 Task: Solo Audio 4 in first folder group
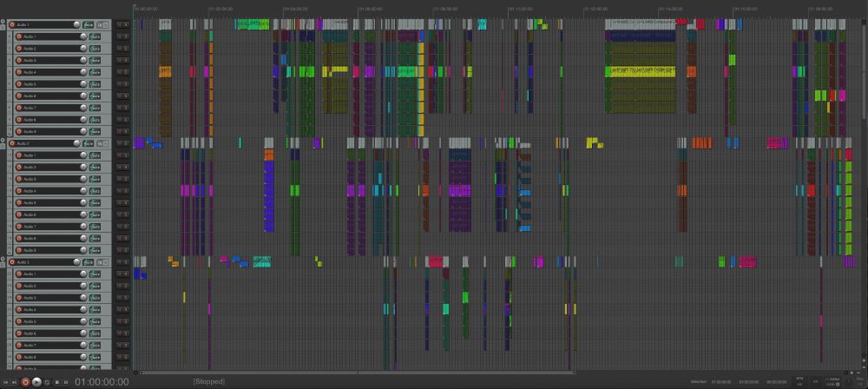(126, 72)
